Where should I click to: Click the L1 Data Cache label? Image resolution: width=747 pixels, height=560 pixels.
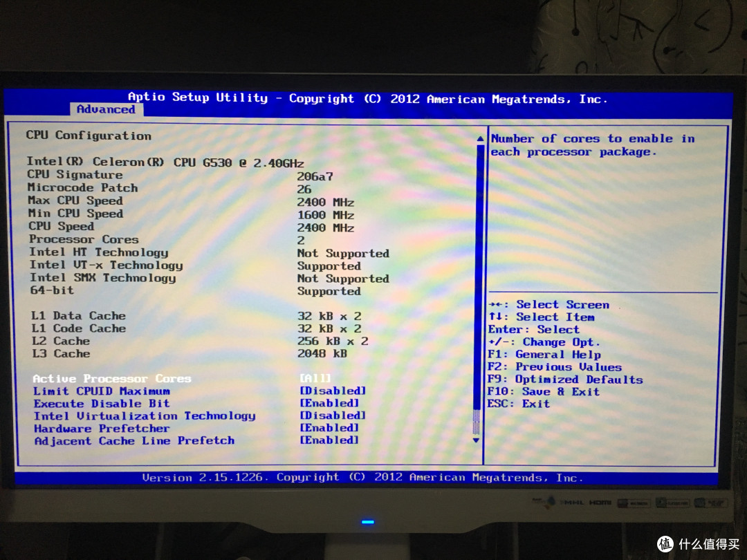79,316
